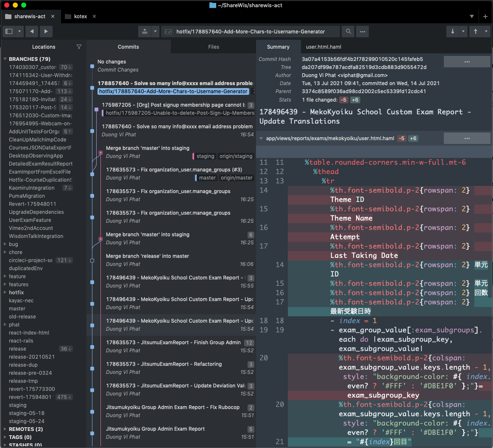
Task: Select the Summary tab
Action: pyautogui.click(x=278, y=47)
